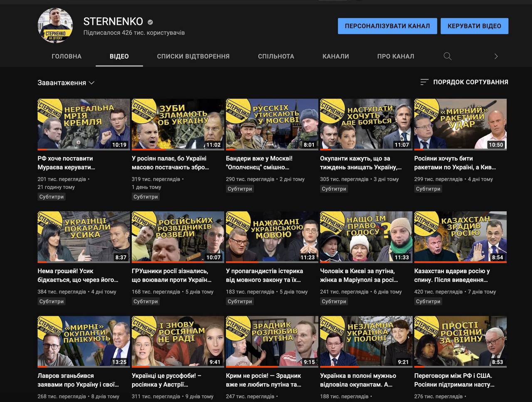The height and width of the screenshot is (402, 532).
Task: Open video title "Нема грошей! Усик бідкається…"
Action: click(78, 276)
